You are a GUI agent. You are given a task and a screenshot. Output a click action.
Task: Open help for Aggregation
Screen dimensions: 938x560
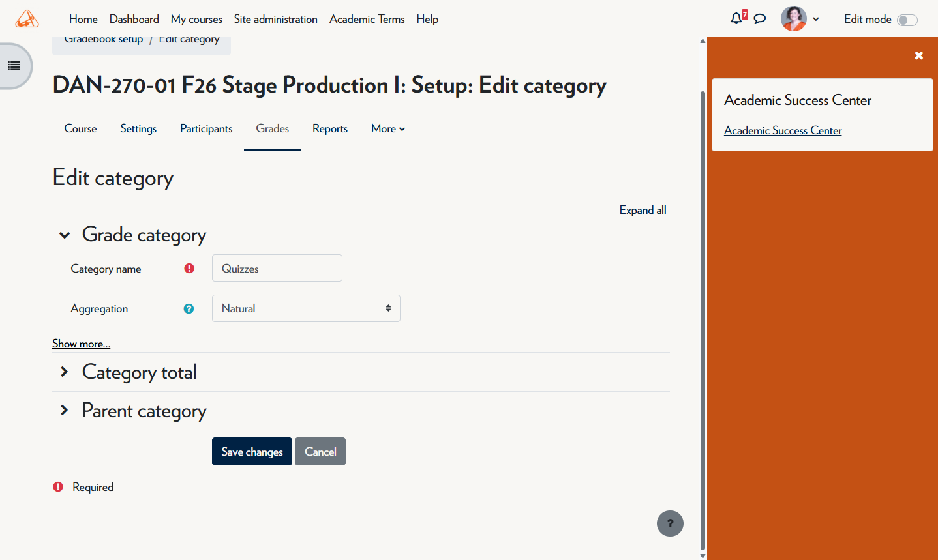(189, 308)
